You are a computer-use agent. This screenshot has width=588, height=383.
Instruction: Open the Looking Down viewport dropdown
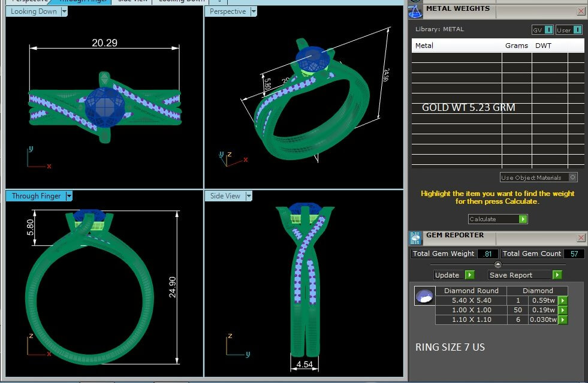click(x=64, y=11)
